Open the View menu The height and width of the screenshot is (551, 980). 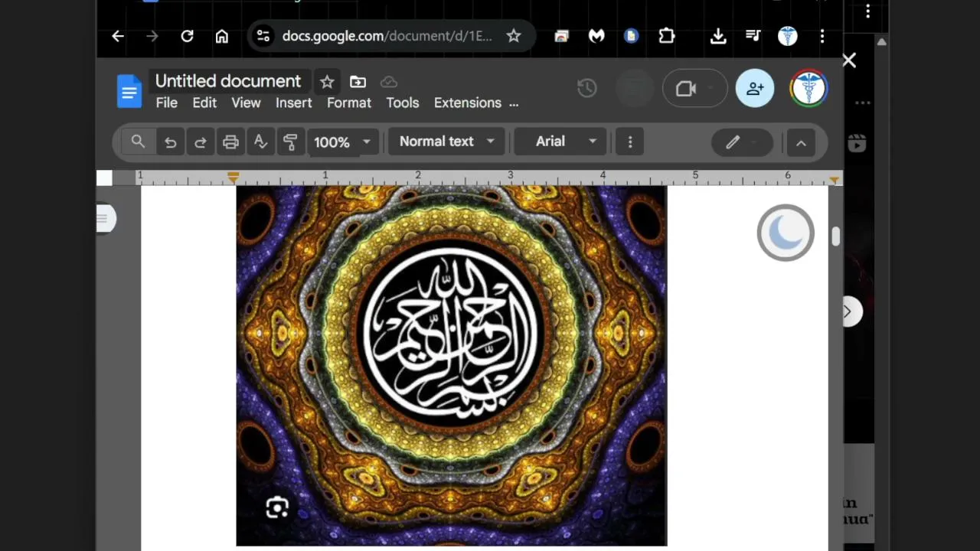pyautogui.click(x=246, y=103)
